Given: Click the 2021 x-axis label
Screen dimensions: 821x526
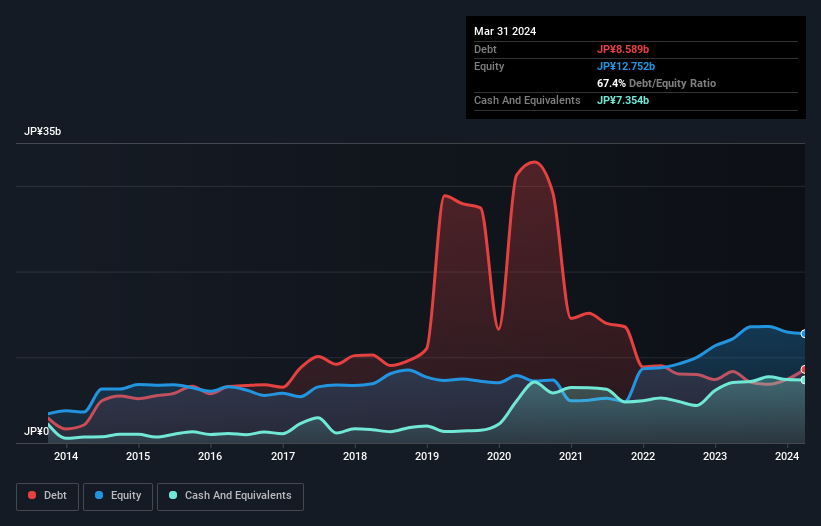Looking at the screenshot, I should (x=571, y=456).
